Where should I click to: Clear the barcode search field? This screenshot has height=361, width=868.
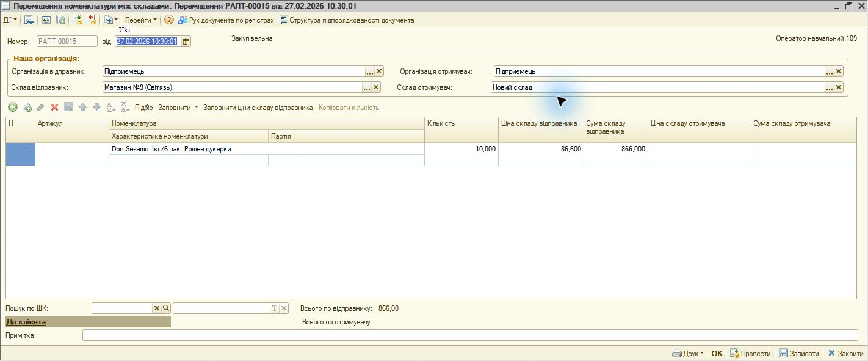pos(156,308)
